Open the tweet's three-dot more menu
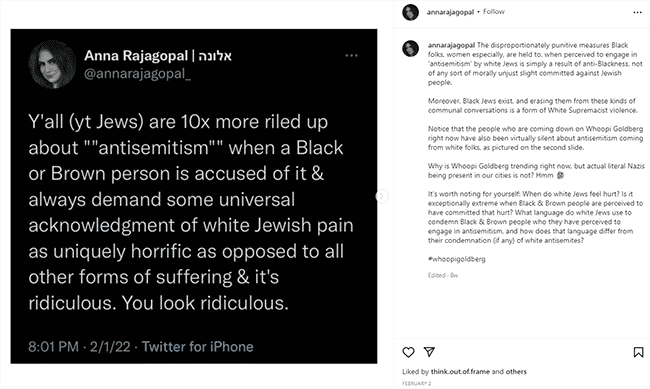This screenshot has height=389, width=650. tap(352, 56)
